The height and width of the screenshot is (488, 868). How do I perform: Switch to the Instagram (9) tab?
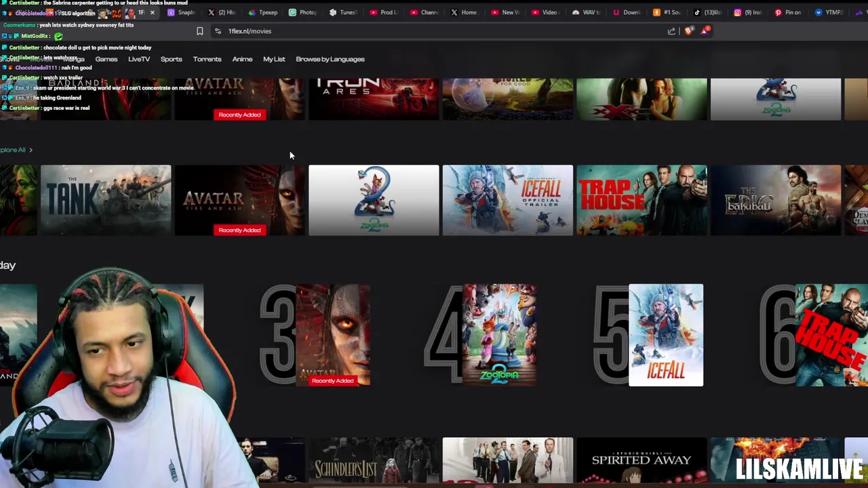pyautogui.click(x=749, y=12)
